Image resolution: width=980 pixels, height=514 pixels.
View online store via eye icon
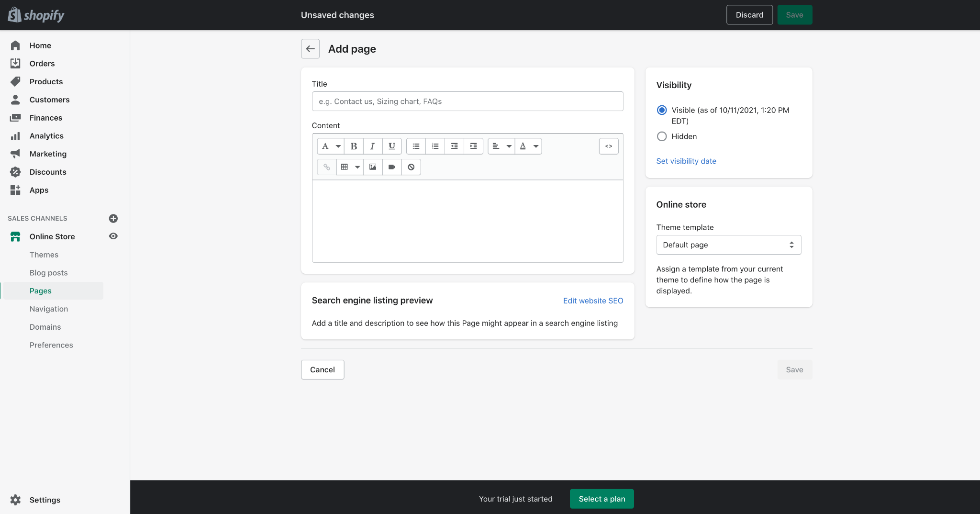pyautogui.click(x=113, y=236)
